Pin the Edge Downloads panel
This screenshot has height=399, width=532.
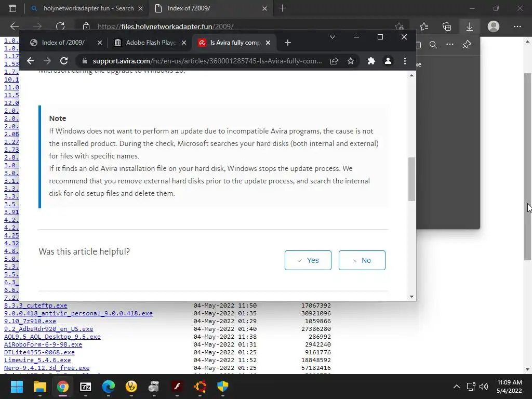click(x=467, y=45)
